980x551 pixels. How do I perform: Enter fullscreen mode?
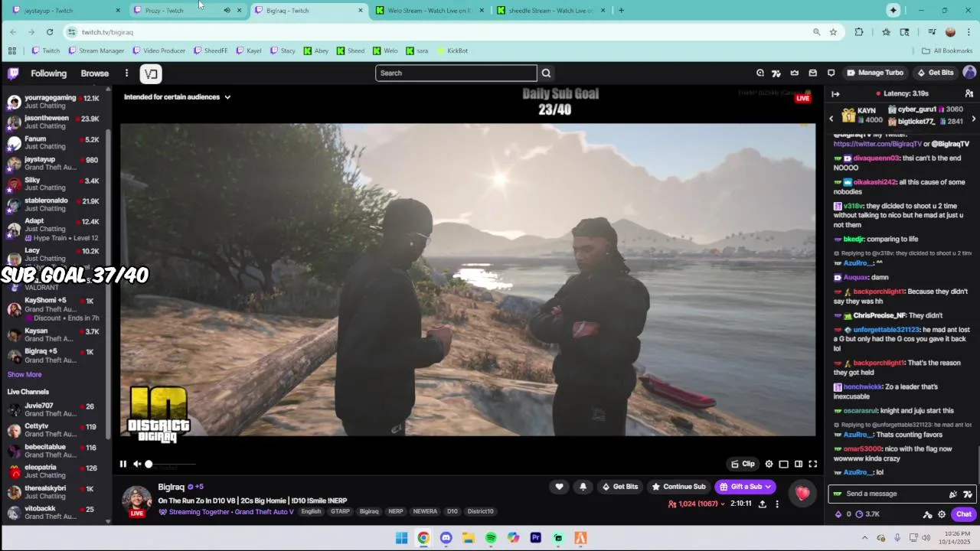click(x=812, y=464)
